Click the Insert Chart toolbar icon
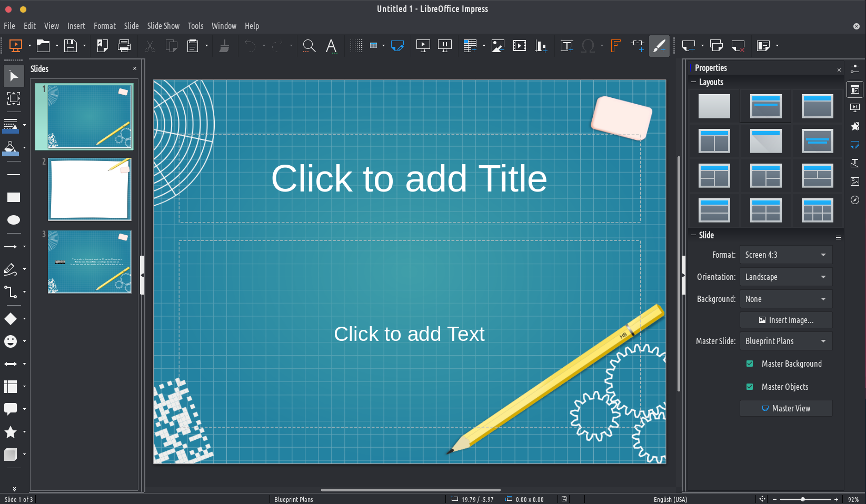This screenshot has width=866, height=504. coord(541,46)
